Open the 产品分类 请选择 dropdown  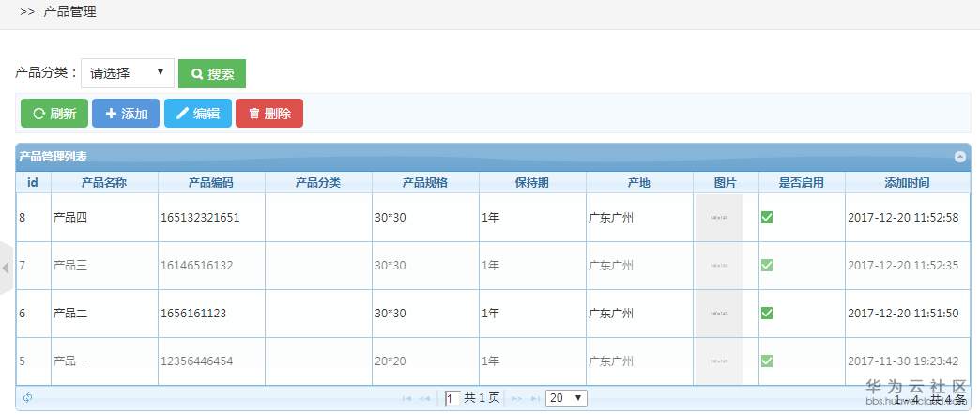click(x=128, y=73)
